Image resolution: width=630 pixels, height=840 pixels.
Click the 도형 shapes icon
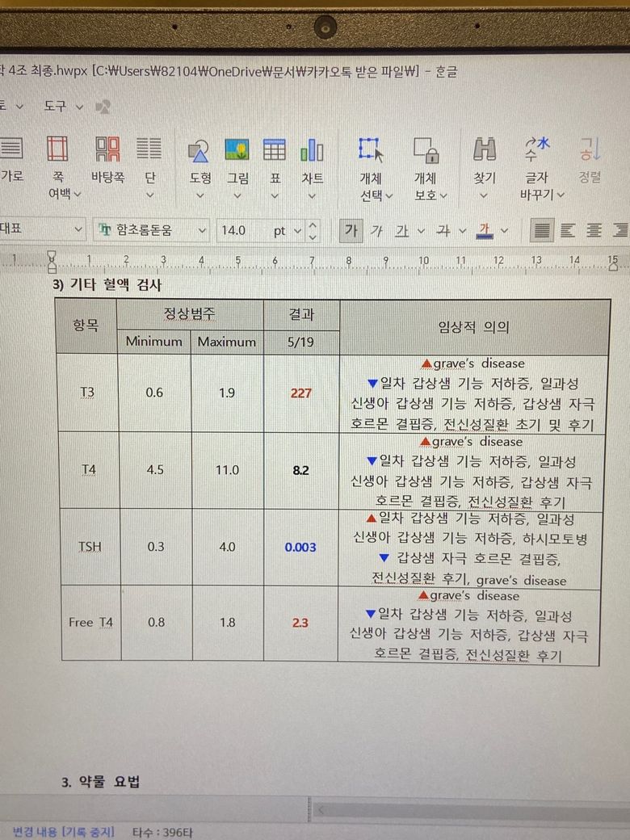[199, 150]
